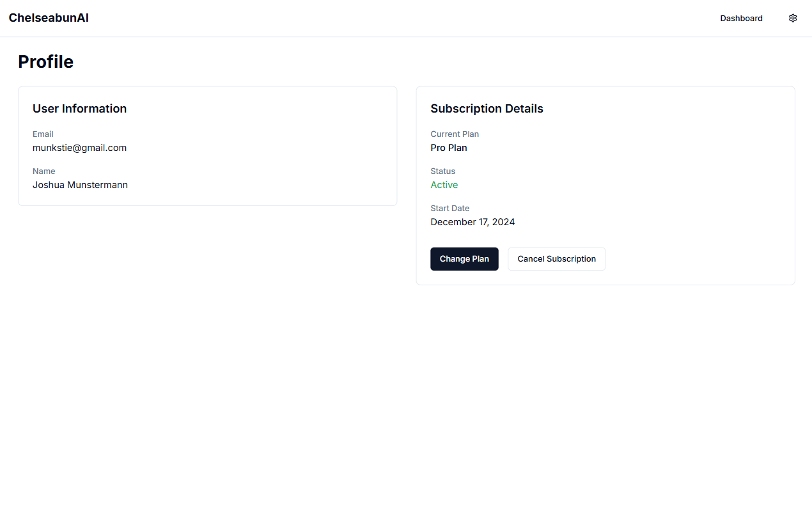Click the December 17, 2024 start date

coord(472,222)
